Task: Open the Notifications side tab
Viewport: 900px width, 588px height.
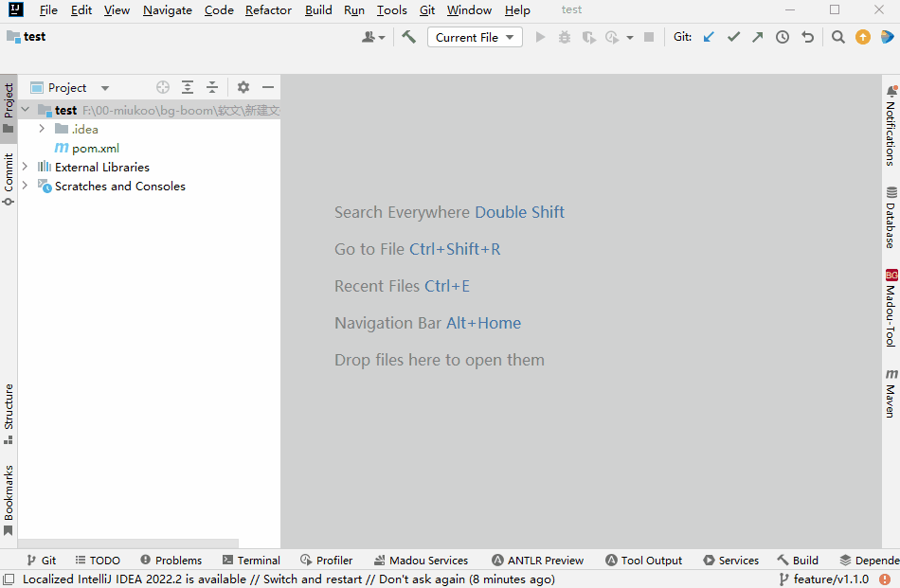Action: (x=891, y=125)
